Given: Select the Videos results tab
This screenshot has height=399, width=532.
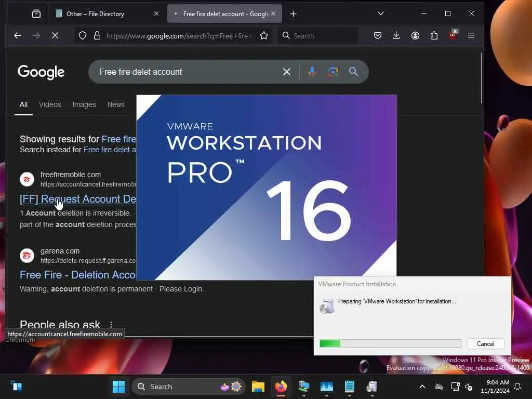Looking at the screenshot, I should (x=50, y=104).
